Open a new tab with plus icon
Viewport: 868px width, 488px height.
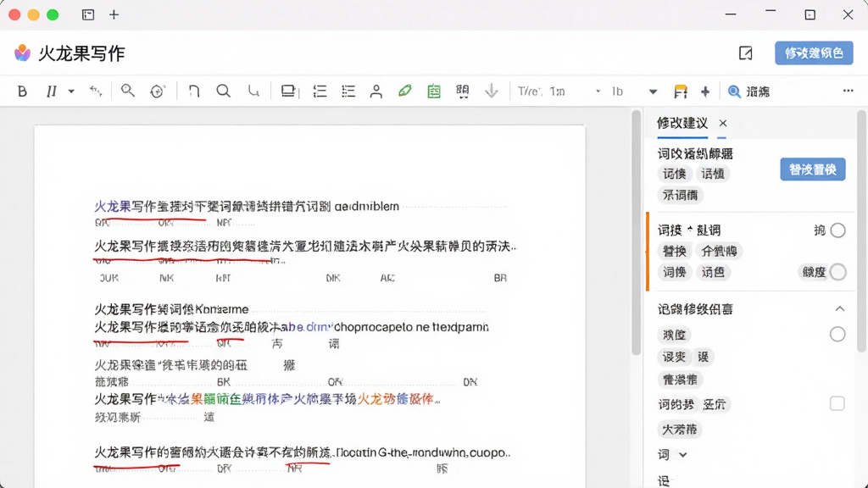pos(114,15)
